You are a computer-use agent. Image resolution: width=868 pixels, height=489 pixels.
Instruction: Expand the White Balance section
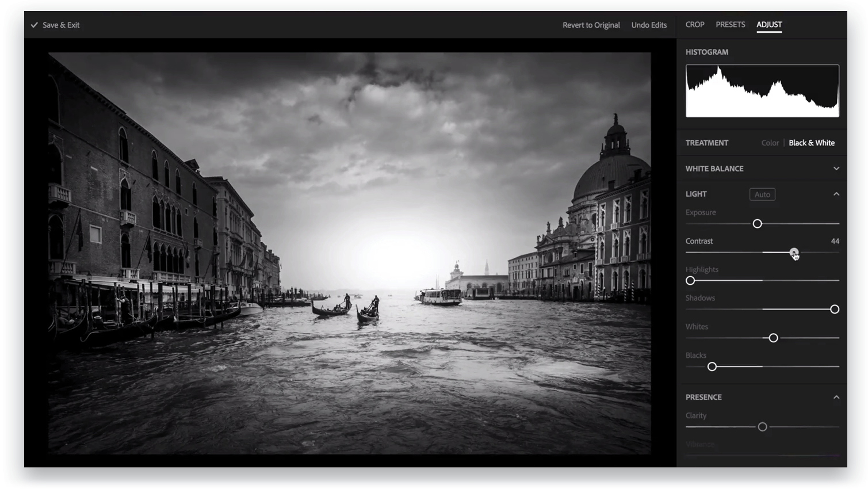(837, 169)
